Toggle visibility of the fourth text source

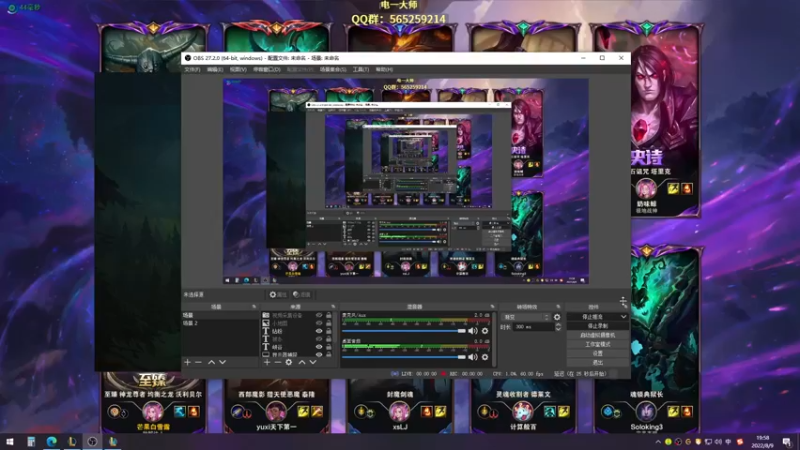coord(319,339)
